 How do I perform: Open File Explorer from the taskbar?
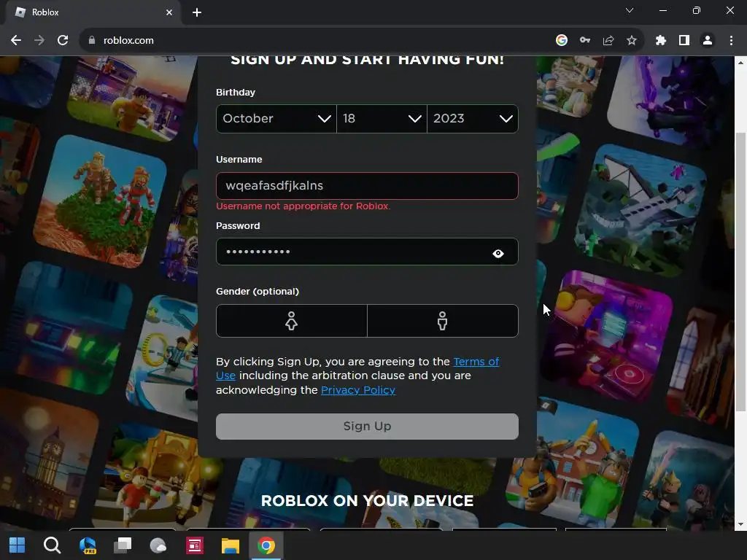230,545
